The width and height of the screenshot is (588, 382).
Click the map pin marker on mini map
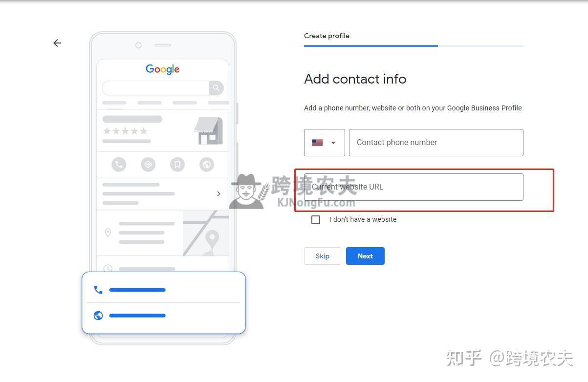pyautogui.click(x=212, y=240)
